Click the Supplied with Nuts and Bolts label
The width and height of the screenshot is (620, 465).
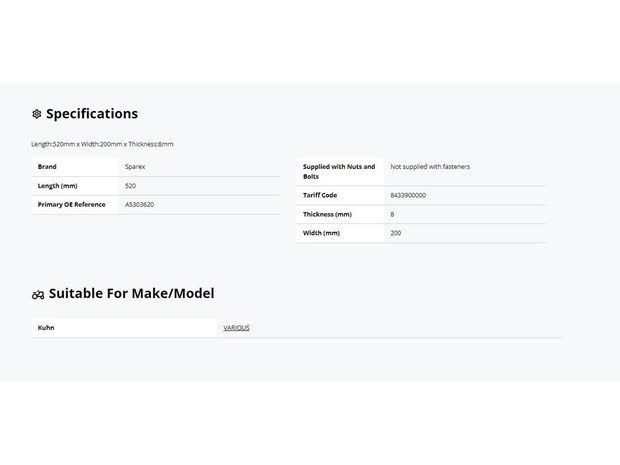[339, 172]
